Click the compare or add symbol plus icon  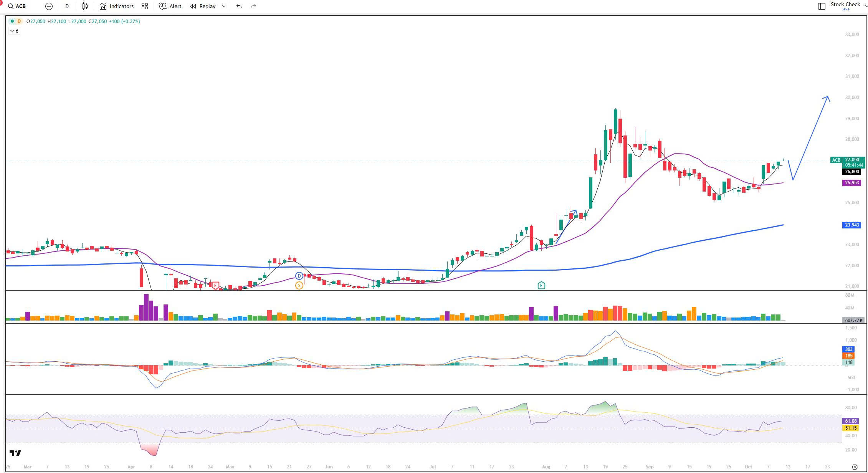click(x=49, y=6)
